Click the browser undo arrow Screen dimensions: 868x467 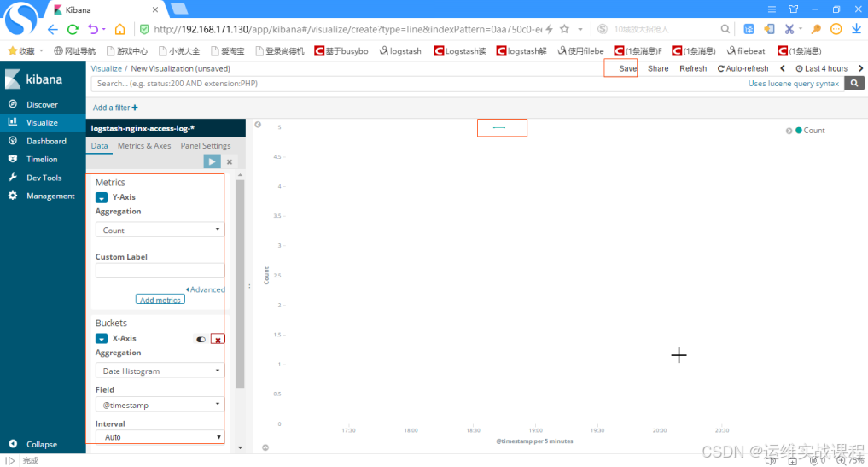93,29
